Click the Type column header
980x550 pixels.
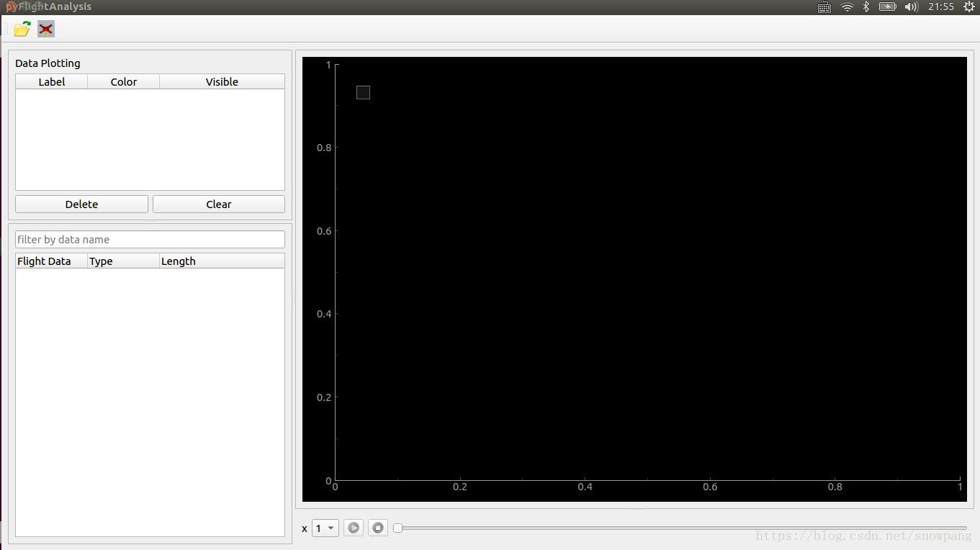point(123,261)
